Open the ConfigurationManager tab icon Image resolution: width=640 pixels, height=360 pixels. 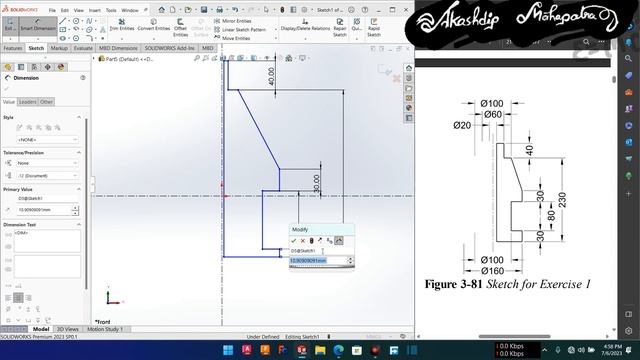(x=34, y=67)
